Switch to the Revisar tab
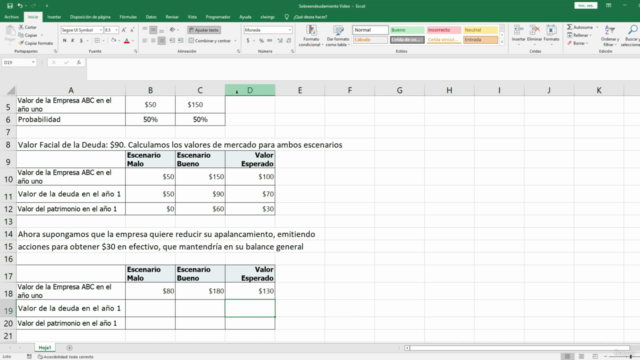 [172, 17]
